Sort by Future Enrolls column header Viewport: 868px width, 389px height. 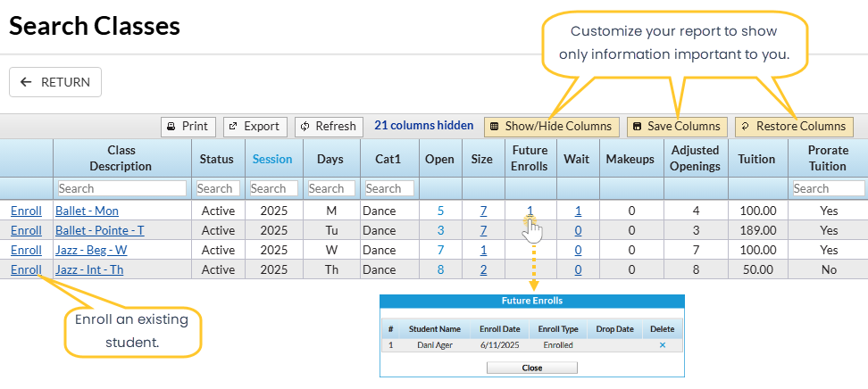click(530, 158)
